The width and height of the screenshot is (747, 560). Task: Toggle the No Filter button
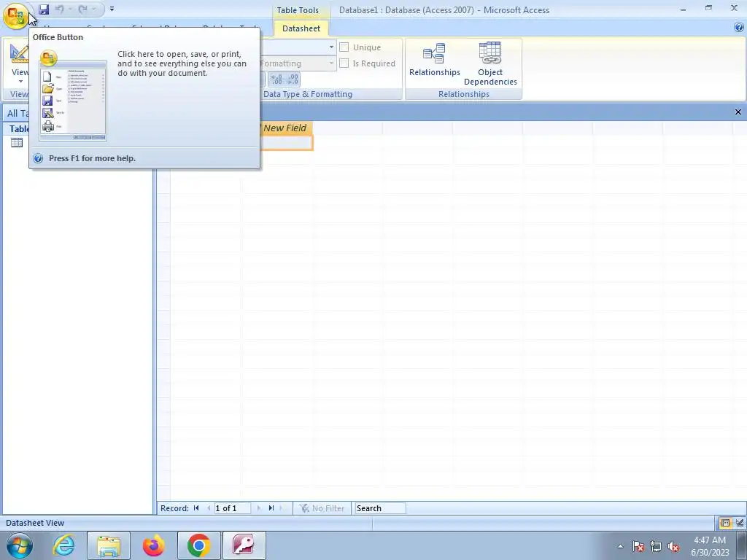322,508
